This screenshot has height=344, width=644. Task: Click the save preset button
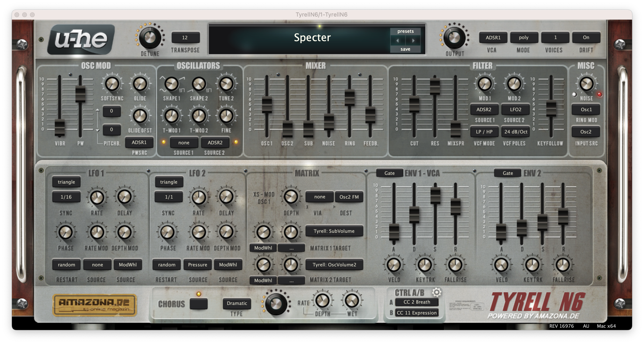point(405,49)
